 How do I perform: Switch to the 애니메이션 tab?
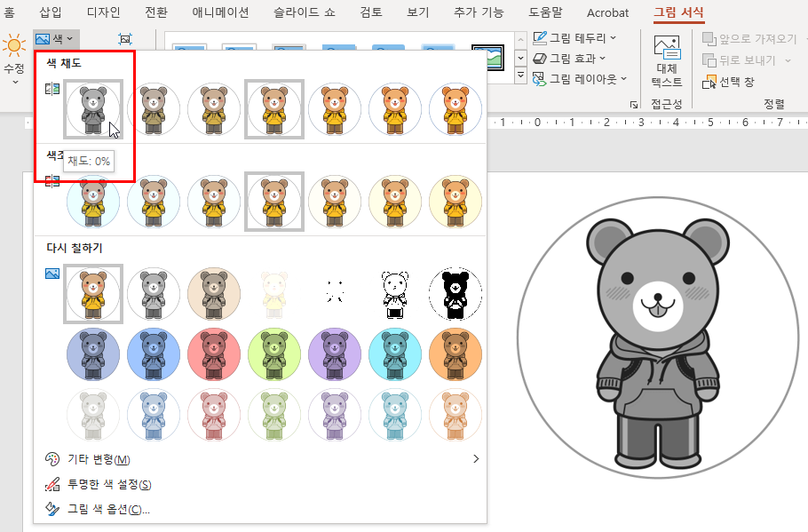click(220, 12)
